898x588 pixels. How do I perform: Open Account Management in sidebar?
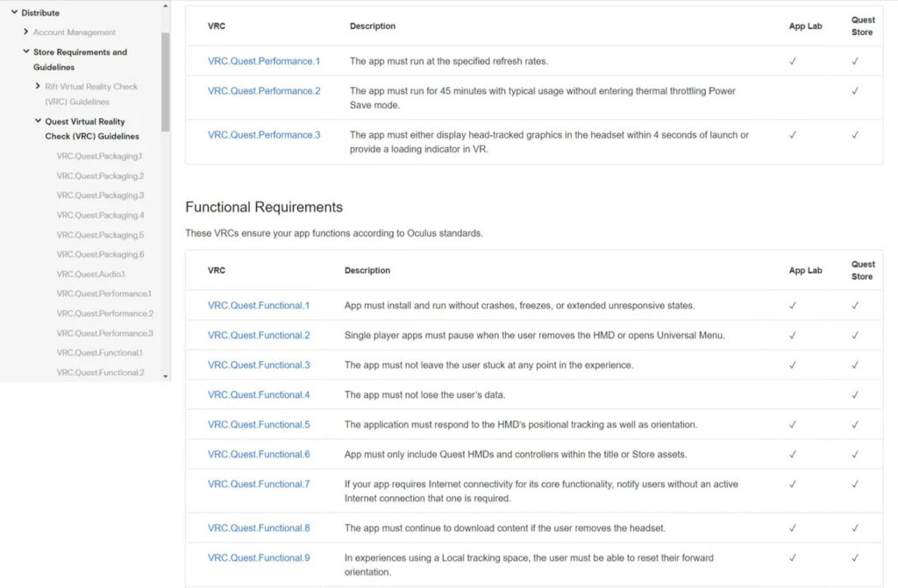[75, 32]
